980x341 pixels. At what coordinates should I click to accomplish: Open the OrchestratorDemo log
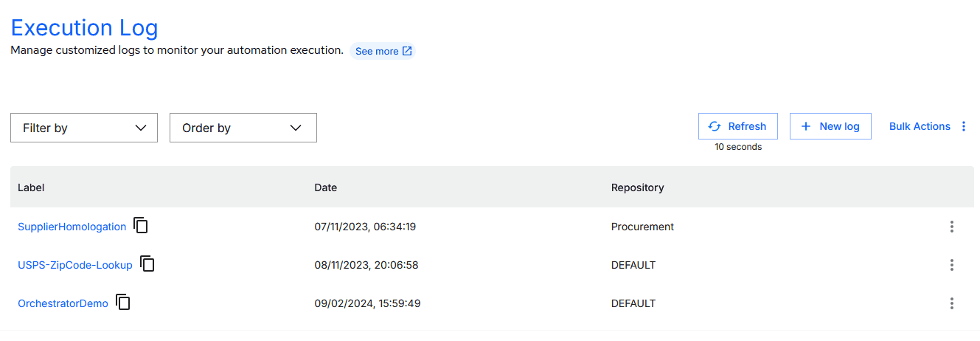click(63, 303)
